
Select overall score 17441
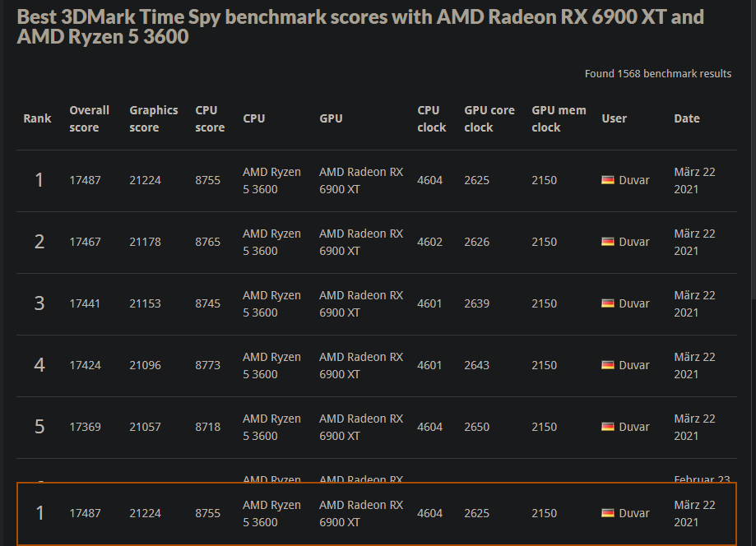tap(85, 303)
